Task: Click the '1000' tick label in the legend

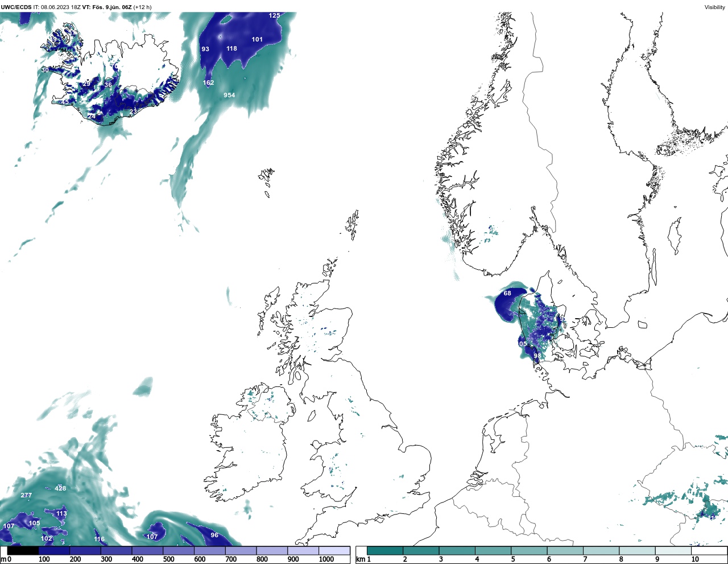Action: pos(326,559)
